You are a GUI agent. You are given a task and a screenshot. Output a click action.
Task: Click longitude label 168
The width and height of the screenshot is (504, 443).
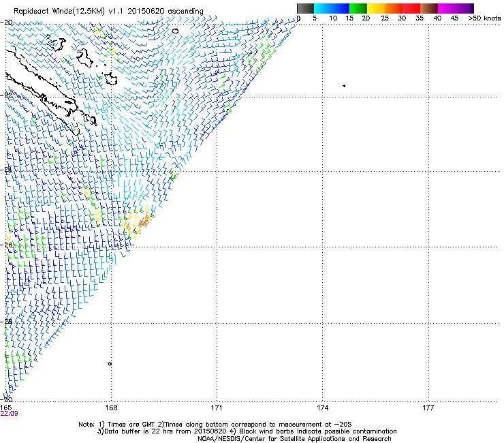click(111, 408)
